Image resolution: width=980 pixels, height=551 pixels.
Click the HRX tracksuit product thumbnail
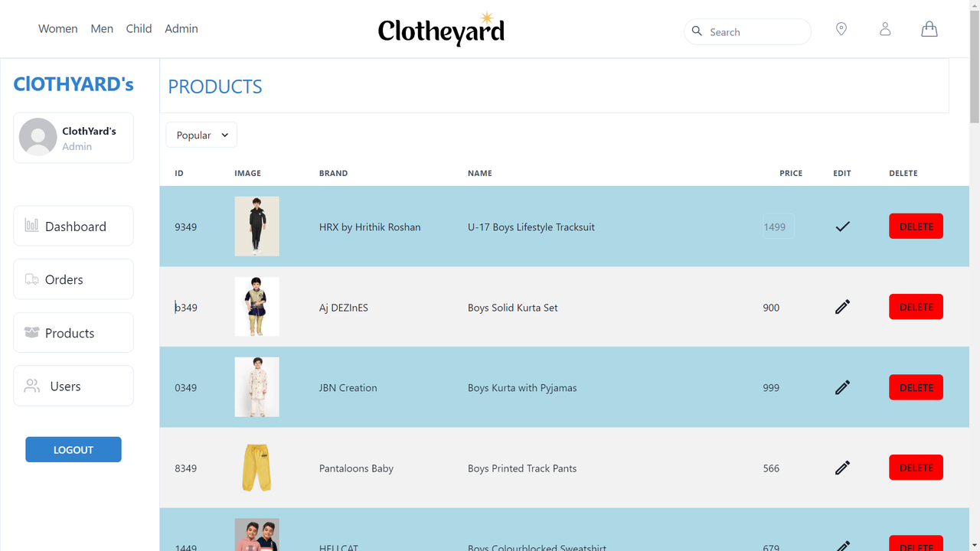(256, 226)
